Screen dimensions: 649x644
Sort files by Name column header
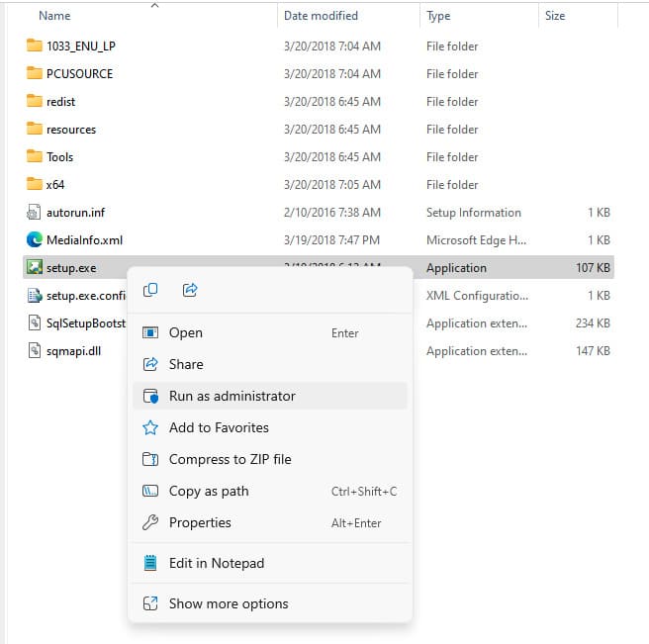tap(54, 16)
